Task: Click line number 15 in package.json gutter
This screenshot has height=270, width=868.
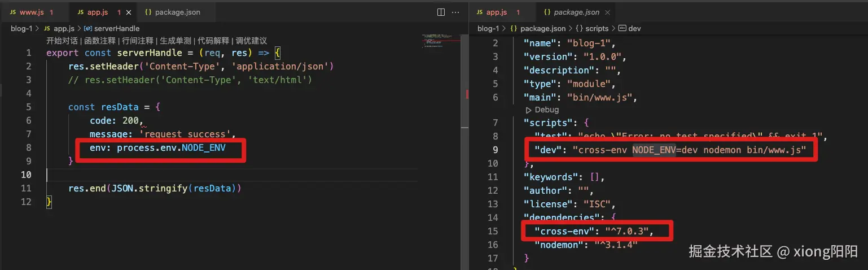Action: [x=493, y=231]
